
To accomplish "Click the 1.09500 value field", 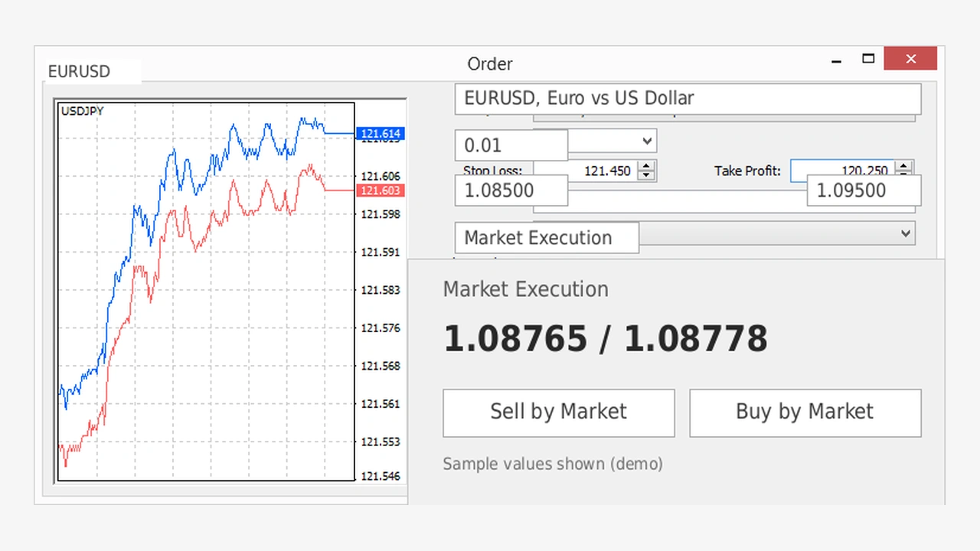I will [x=864, y=191].
